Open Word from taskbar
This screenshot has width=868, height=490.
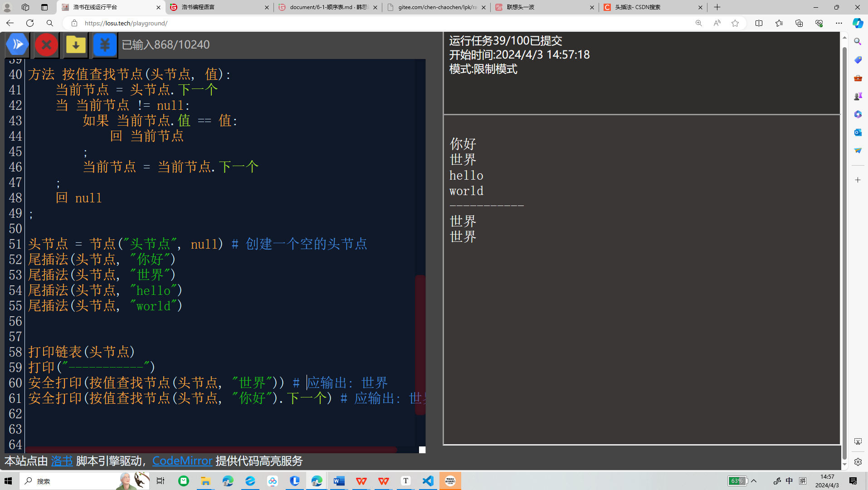coord(339,481)
